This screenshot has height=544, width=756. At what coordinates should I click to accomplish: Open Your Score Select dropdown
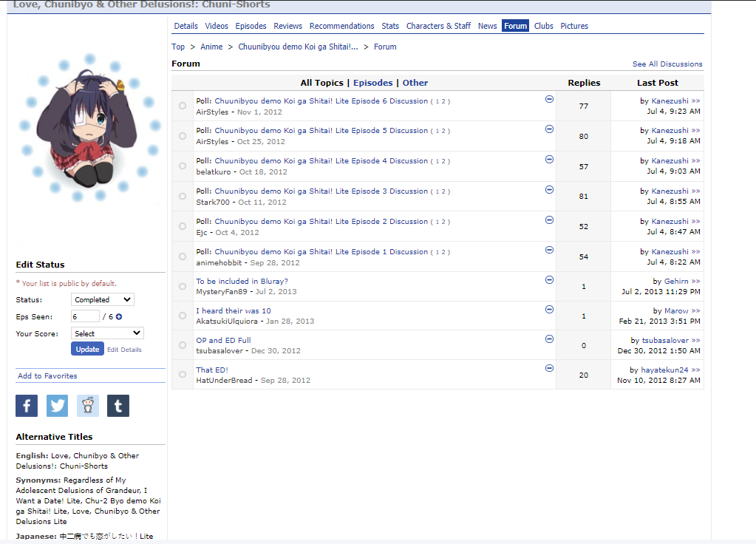click(x=107, y=333)
